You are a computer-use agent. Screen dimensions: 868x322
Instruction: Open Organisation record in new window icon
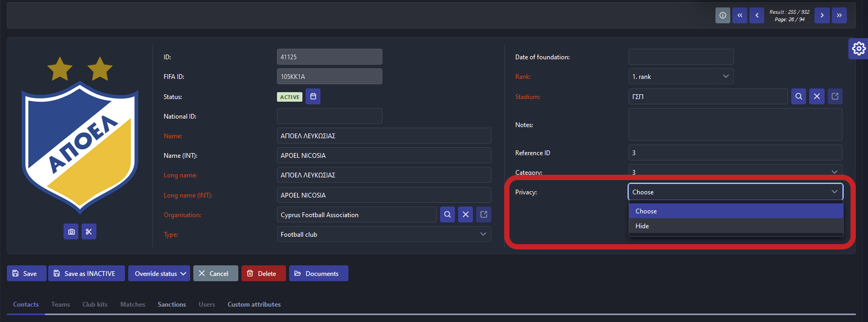pyautogui.click(x=484, y=214)
